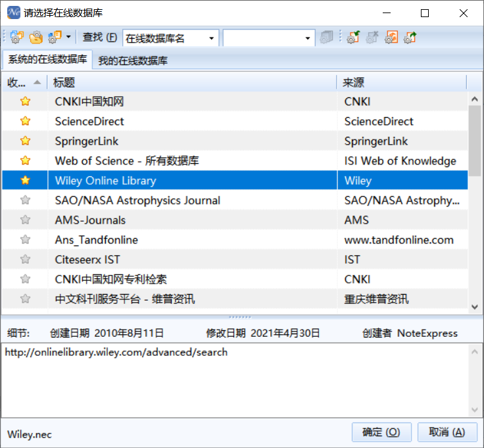Star Citeseerx IST as favorite

click(x=25, y=259)
